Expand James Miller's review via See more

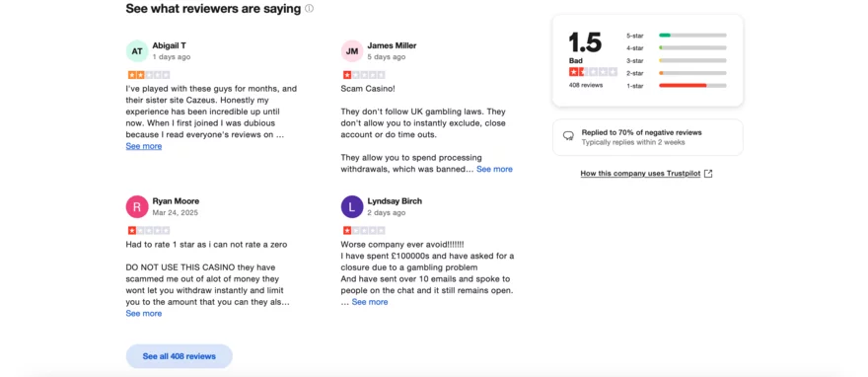point(494,169)
